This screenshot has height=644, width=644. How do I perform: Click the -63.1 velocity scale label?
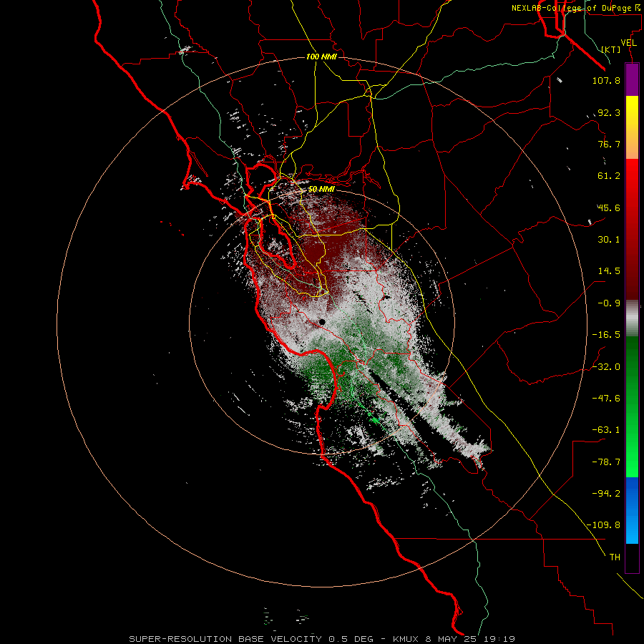click(x=606, y=430)
